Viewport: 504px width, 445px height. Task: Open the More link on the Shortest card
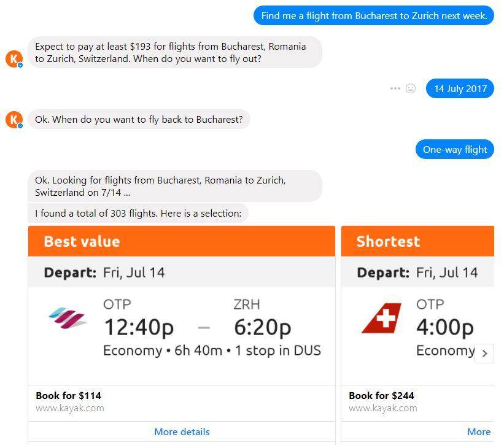[x=479, y=432]
